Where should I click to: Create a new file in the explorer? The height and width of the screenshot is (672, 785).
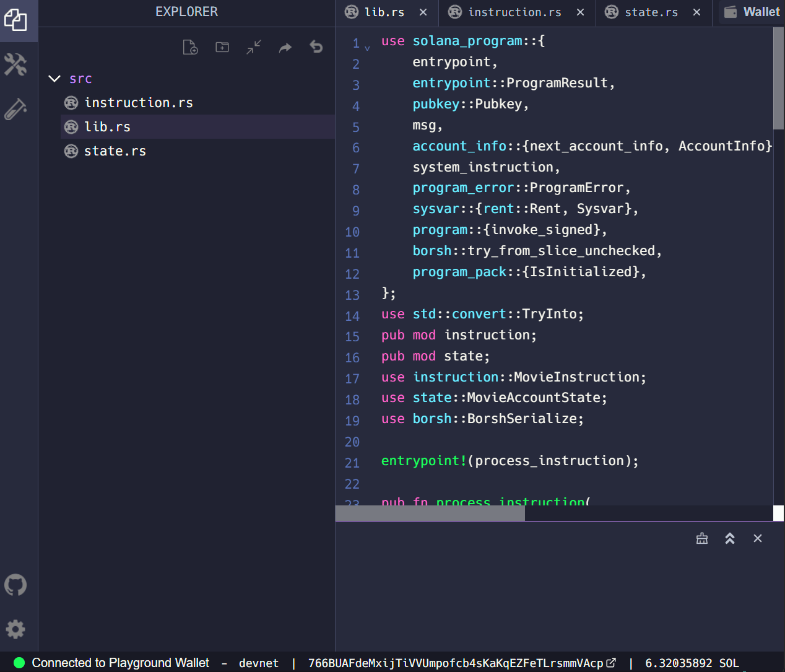pos(190,46)
